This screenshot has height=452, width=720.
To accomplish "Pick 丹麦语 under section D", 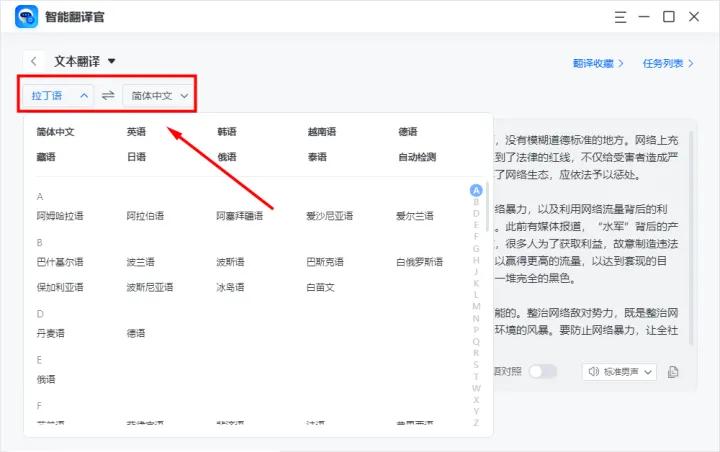I will tap(51, 333).
